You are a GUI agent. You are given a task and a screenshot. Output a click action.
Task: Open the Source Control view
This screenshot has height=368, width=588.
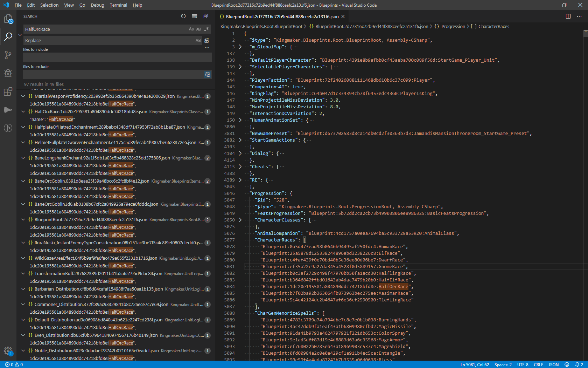(x=8, y=55)
